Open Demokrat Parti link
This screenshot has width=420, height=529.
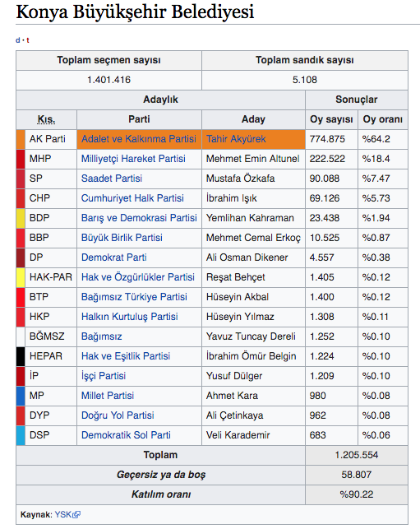click(114, 258)
